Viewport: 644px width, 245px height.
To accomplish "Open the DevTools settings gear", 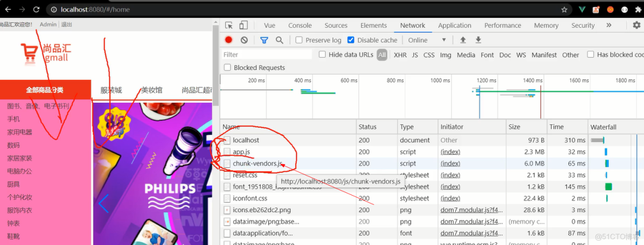I will (636, 26).
